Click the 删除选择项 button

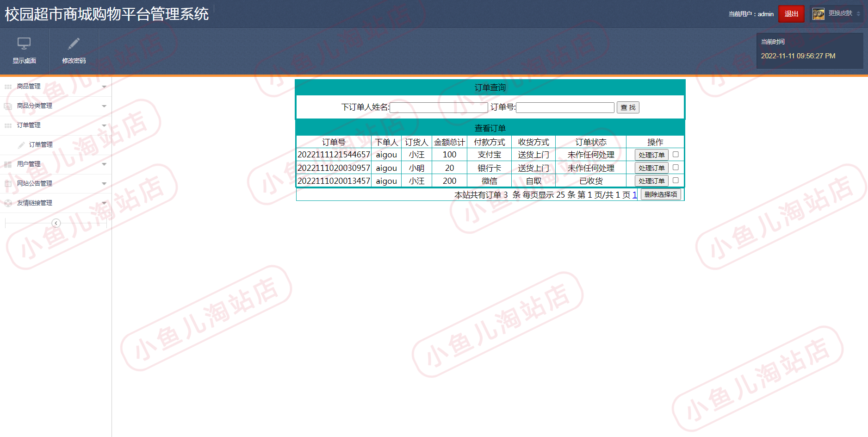(x=661, y=194)
